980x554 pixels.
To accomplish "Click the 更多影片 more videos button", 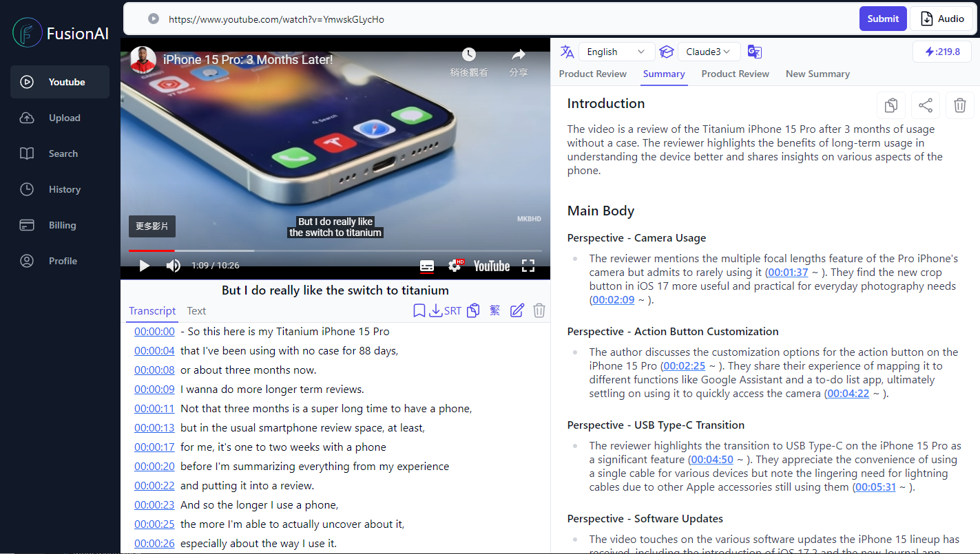I will pos(152,226).
